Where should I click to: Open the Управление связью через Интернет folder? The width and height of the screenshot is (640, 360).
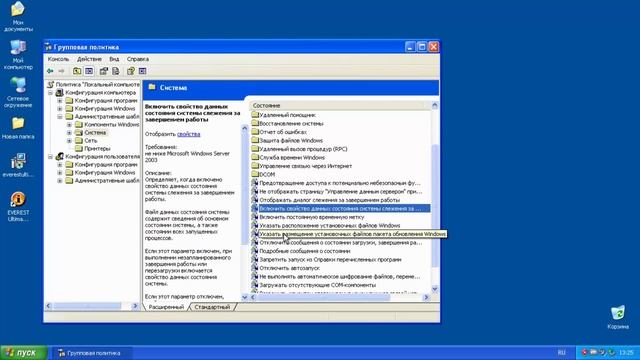302,166
